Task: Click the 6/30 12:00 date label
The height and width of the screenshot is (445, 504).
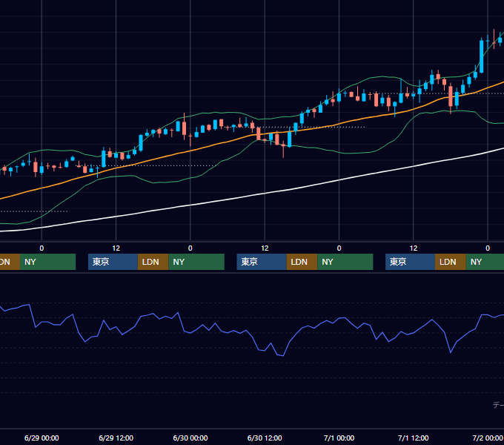Action: coord(265,438)
